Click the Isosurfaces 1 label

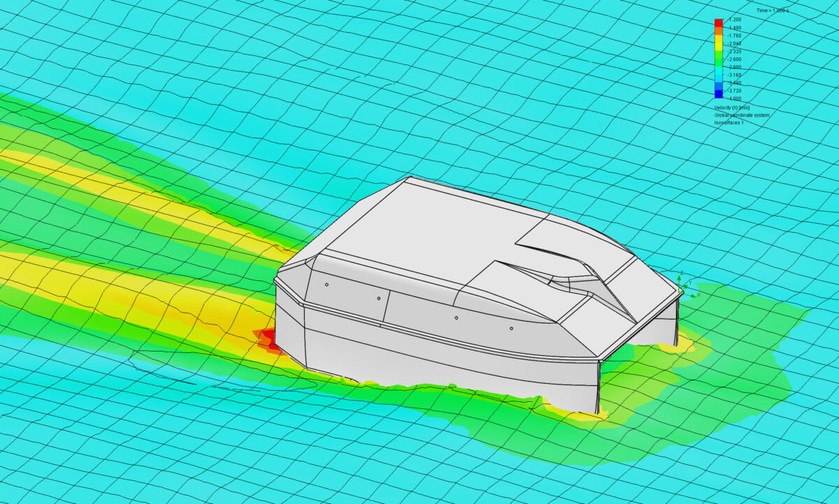click(729, 123)
